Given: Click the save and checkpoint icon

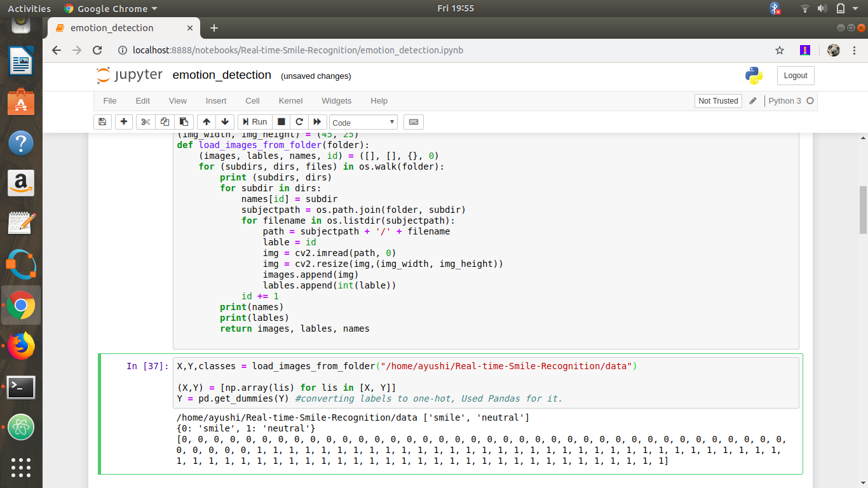Looking at the screenshot, I should pyautogui.click(x=102, y=122).
